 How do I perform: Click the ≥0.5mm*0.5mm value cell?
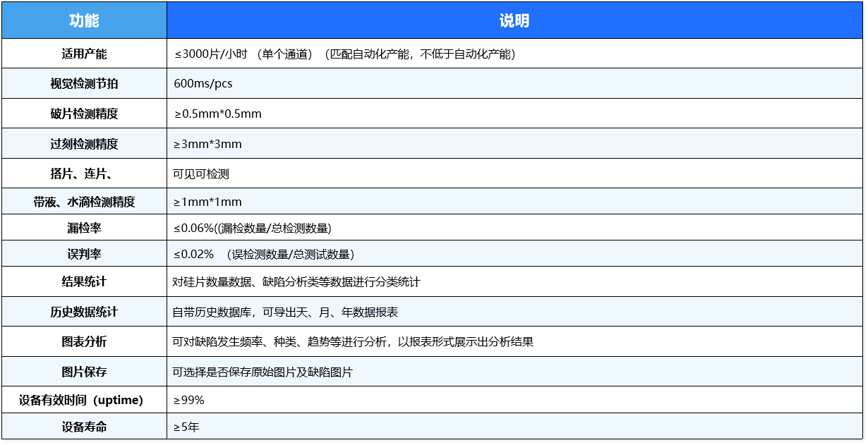(218, 114)
